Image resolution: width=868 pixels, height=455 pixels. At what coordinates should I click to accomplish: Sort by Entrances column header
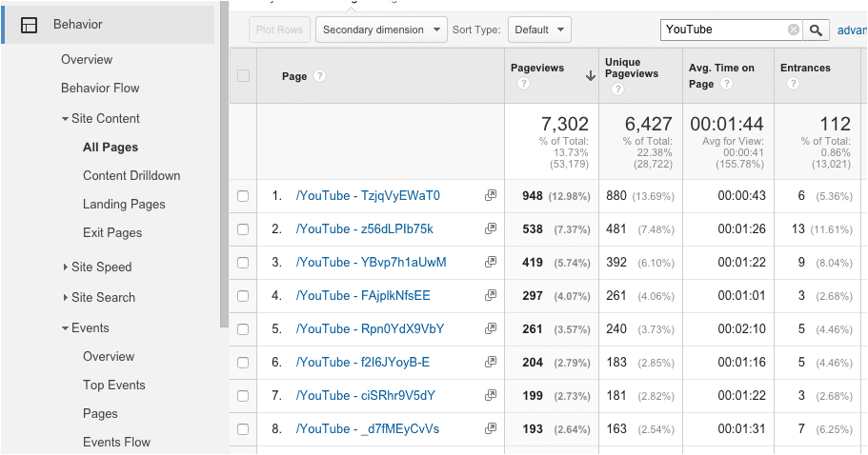pyautogui.click(x=805, y=68)
